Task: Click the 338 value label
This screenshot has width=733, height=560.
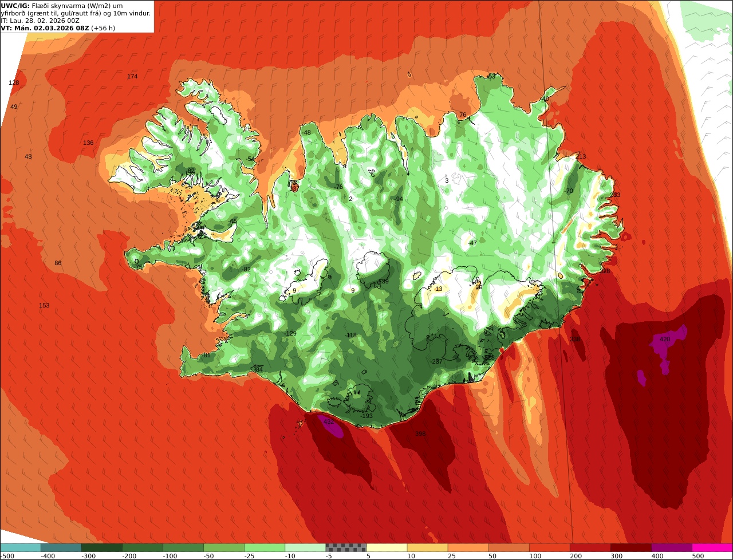Action: [575, 339]
